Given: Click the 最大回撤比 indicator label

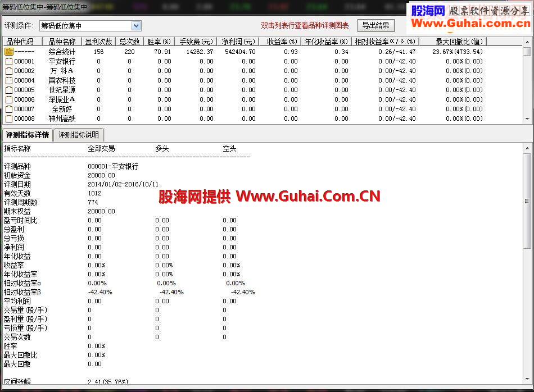Looking at the screenshot, I should pyautogui.click(x=20, y=355).
